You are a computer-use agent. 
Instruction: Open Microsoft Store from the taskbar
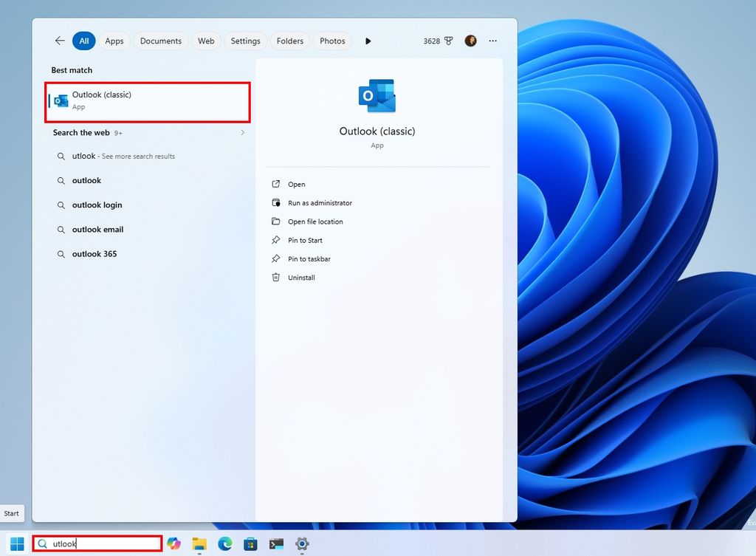(250, 544)
